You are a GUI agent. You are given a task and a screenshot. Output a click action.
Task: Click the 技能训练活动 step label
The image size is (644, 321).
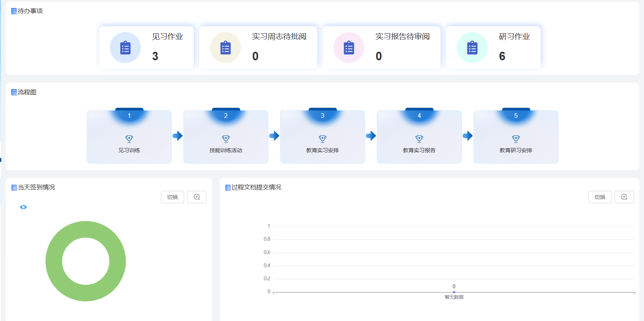(x=226, y=150)
